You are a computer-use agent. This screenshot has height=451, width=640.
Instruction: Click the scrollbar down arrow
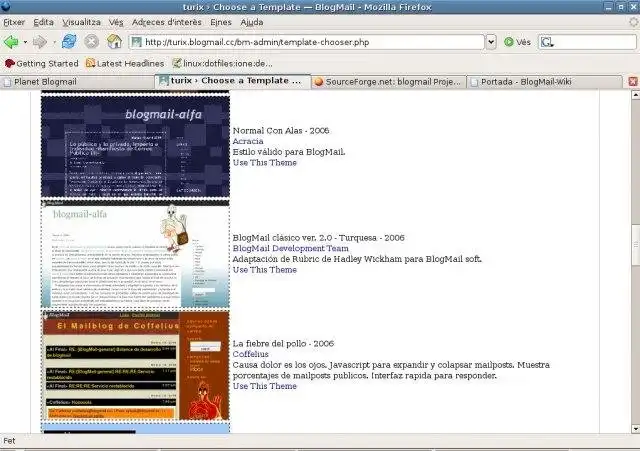tap(635, 429)
